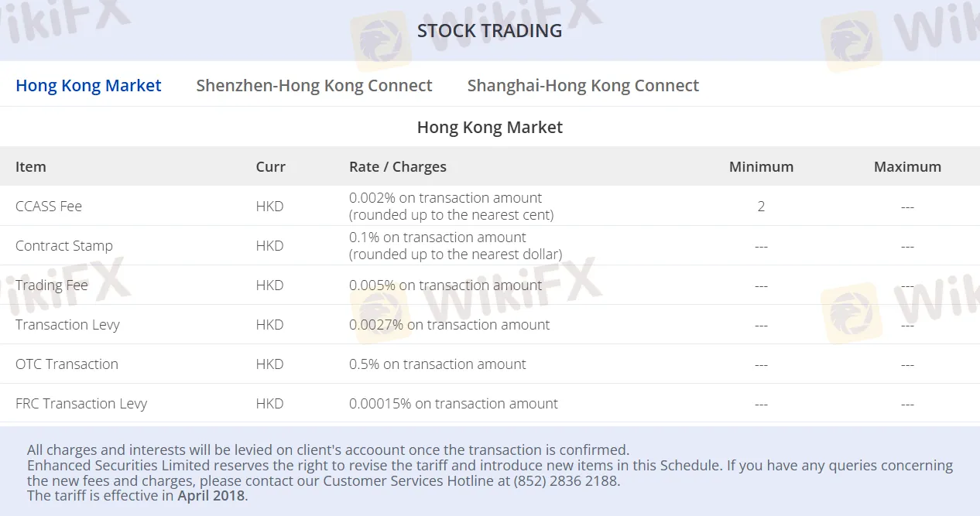Screen dimensions: 980x516
Task: Click the Hong Kong Market section heading
Action: coord(490,127)
